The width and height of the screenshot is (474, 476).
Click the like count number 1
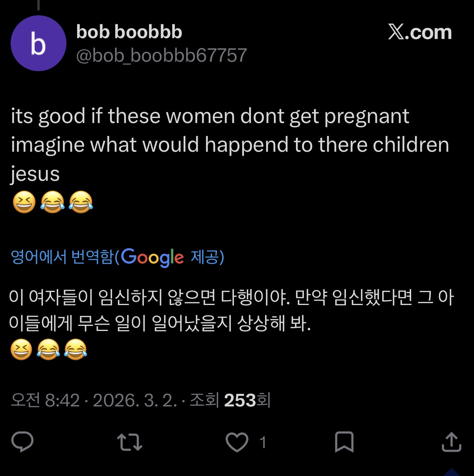pyautogui.click(x=263, y=443)
